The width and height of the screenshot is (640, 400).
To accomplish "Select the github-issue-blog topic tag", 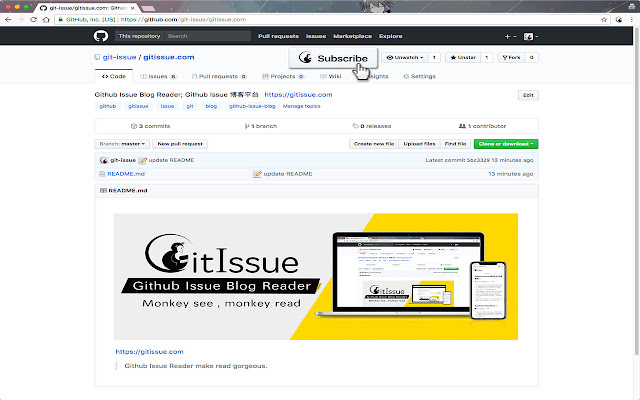I will click(252, 106).
